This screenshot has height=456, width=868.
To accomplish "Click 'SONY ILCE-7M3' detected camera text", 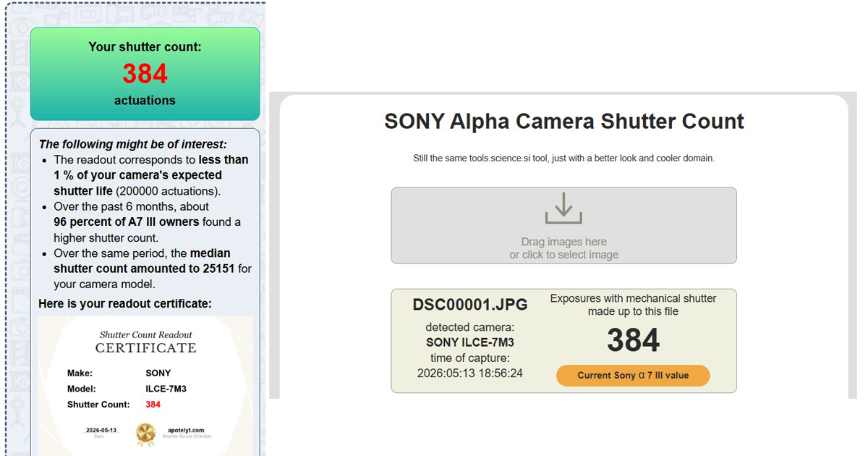I will coord(470,342).
